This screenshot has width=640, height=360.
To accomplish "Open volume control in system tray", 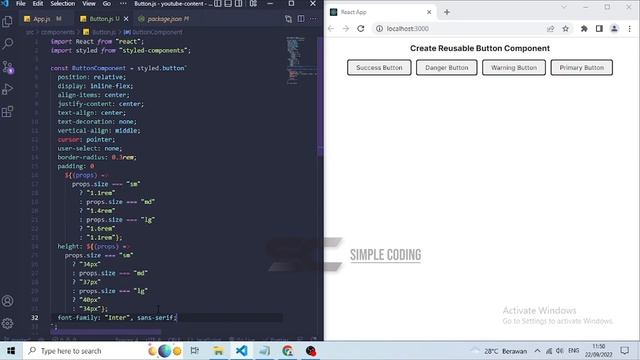I will tap(560, 351).
